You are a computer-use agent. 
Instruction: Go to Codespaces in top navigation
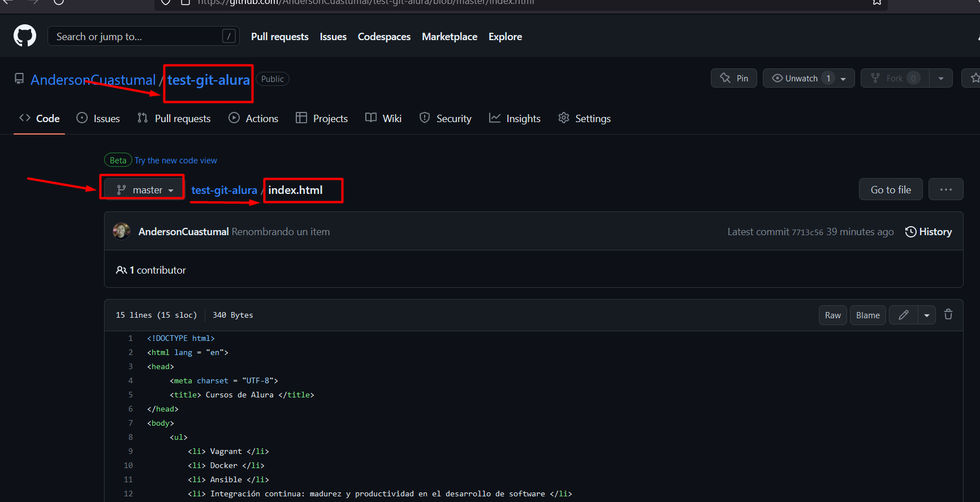point(384,37)
